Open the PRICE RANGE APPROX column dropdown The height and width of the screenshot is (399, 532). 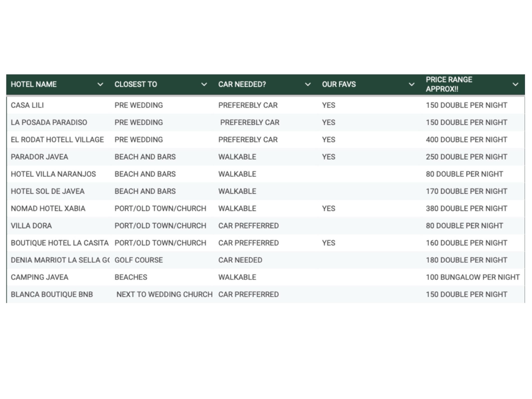515,84
